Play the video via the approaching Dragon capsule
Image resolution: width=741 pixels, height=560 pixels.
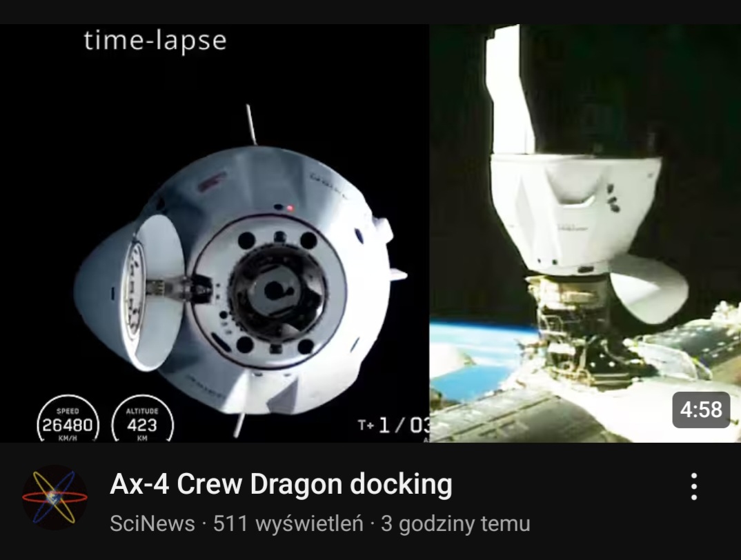tap(241, 279)
